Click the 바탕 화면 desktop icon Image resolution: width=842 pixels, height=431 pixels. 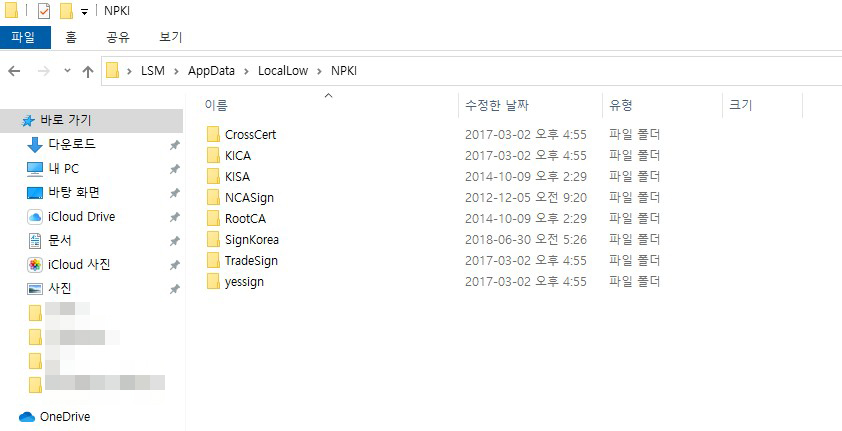pyautogui.click(x=35, y=193)
